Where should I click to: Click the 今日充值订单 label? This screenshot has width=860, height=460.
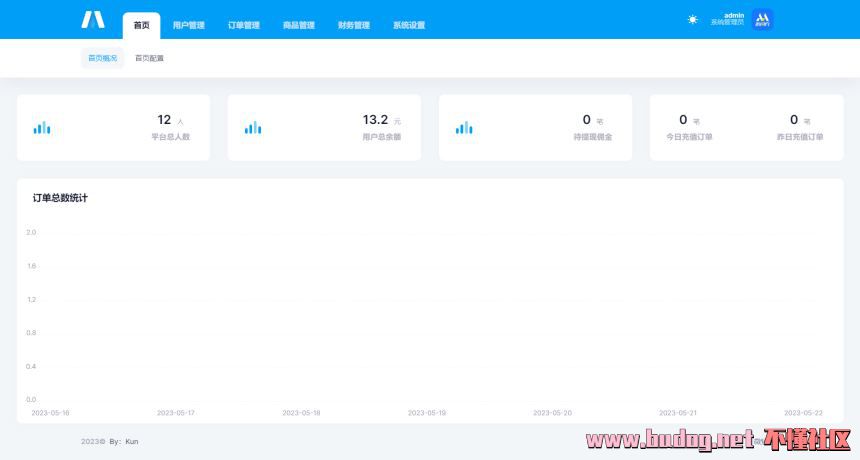click(689, 137)
